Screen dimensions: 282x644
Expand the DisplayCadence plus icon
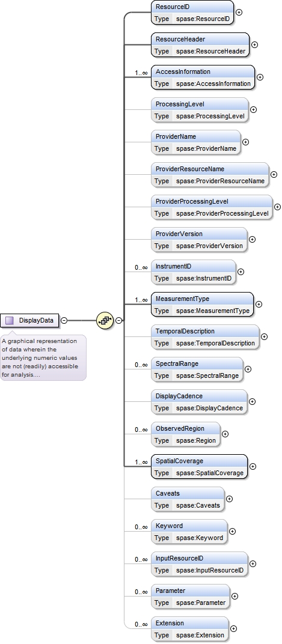click(x=253, y=402)
